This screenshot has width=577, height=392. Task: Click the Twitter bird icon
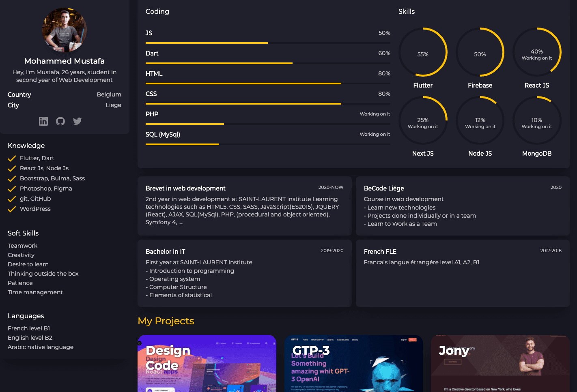(78, 121)
